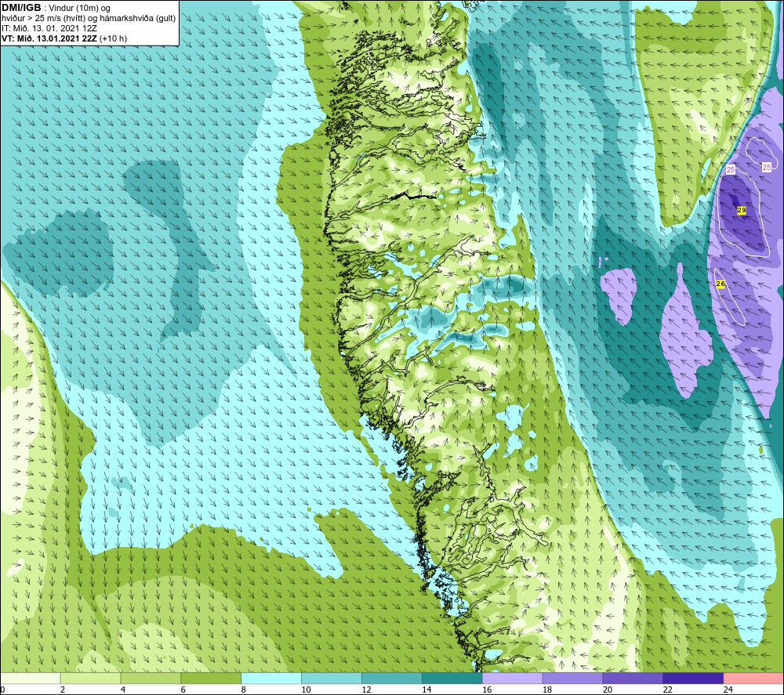Click the pink above-24 m/s legend swatch
The width and height of the screenshot is (784, 695).
click(x=753, y=678)
